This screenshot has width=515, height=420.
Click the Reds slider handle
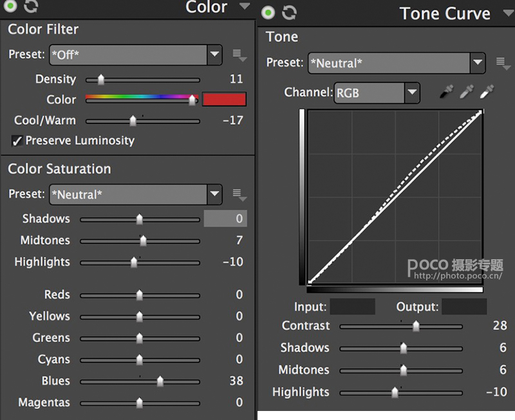[x=139, y=295]
